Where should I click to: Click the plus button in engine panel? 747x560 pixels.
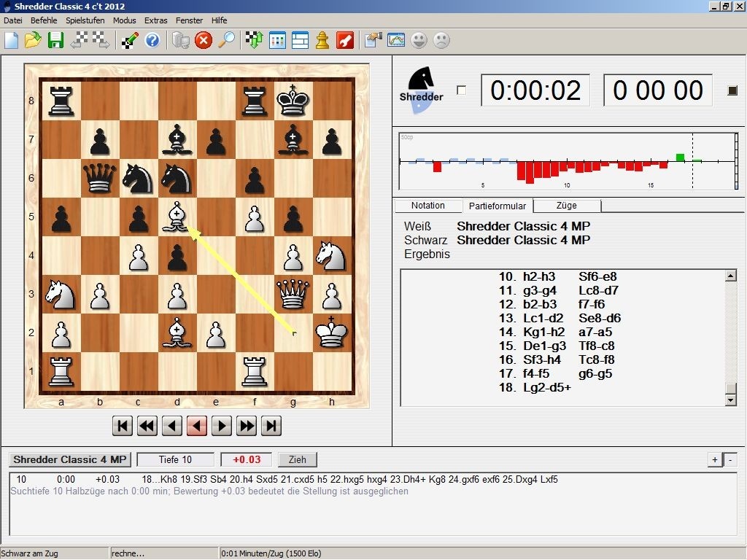(715, 459)
